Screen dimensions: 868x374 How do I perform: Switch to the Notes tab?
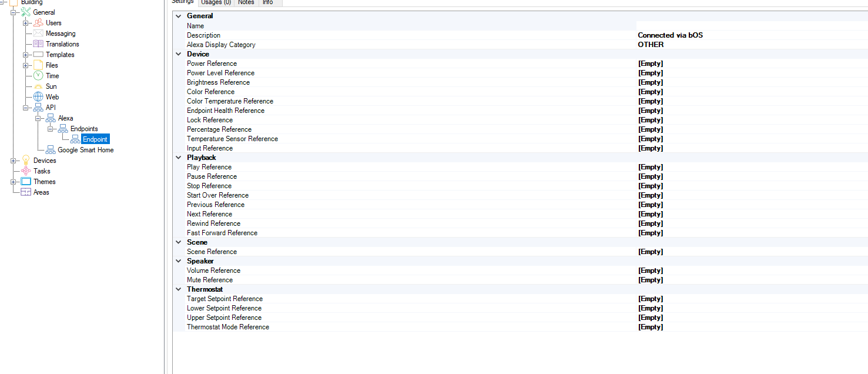[246, 2]
